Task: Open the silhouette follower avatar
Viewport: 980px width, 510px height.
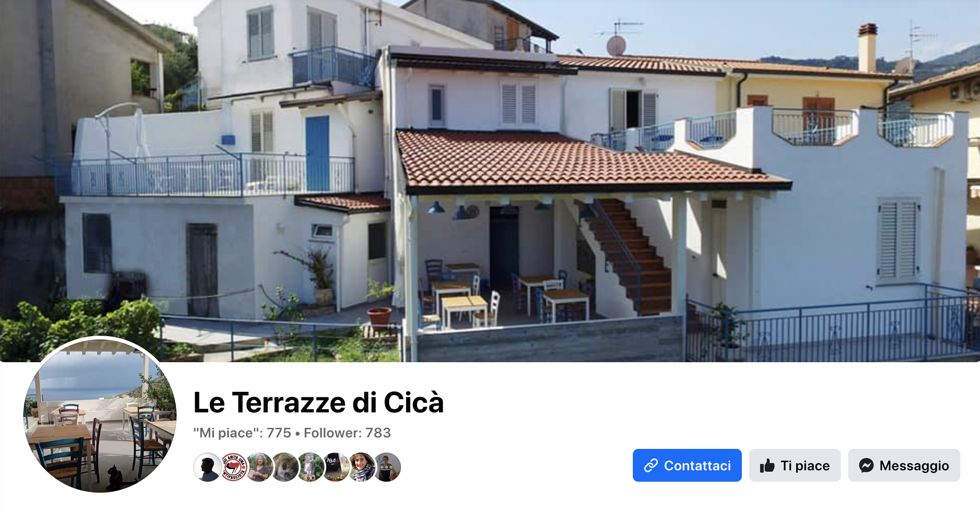Action: tap(208, 467)
